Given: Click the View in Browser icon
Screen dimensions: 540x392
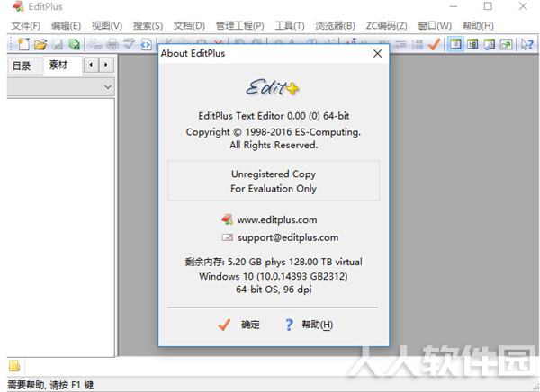Looking at the screenshot, I should pyautogui.click(x=147, y=44).
